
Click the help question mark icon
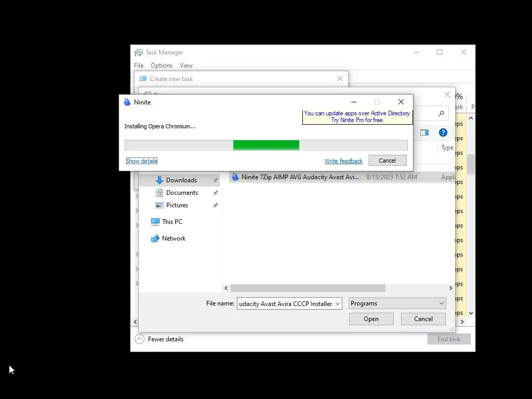[x=443, y=132]
